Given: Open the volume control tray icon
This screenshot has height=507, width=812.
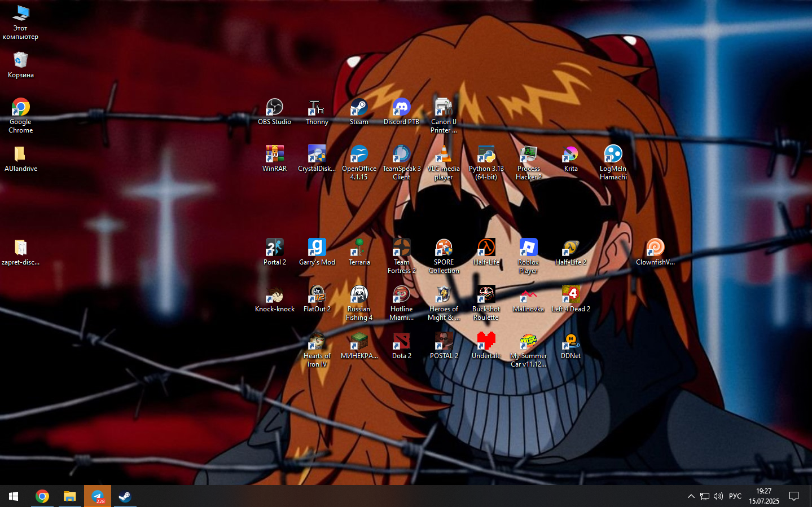Looking at the screenshot, I should click(718, 496).
